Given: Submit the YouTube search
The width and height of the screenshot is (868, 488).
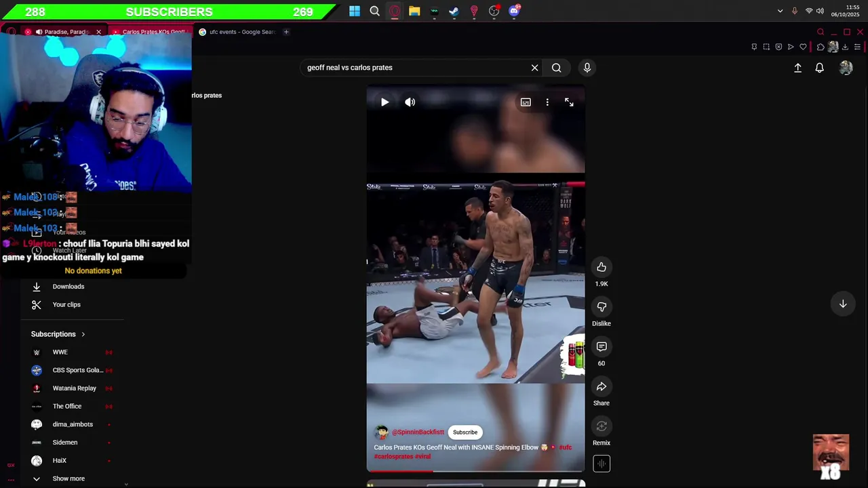Looking at the screenshot, I should pos(556,68).
